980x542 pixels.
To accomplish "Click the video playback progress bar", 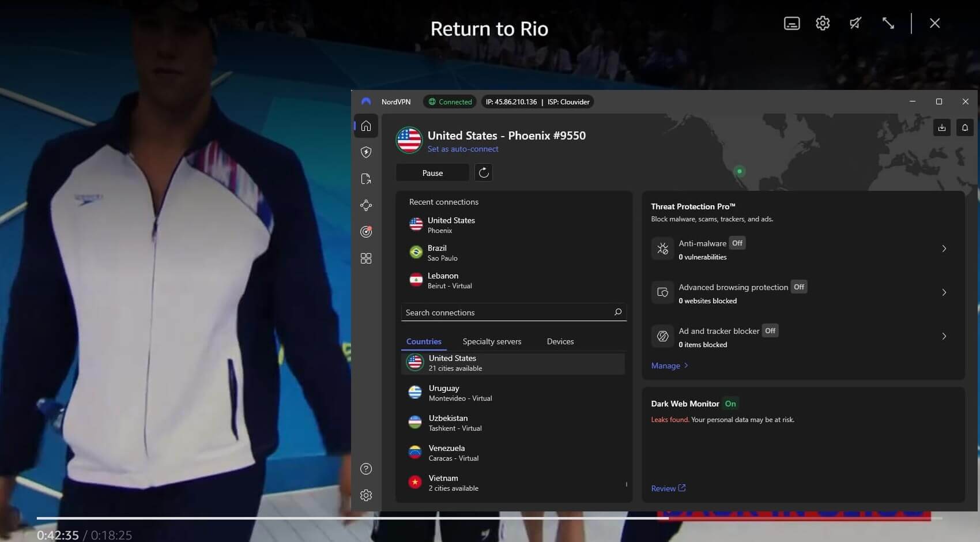I will [x=346, y=518].
